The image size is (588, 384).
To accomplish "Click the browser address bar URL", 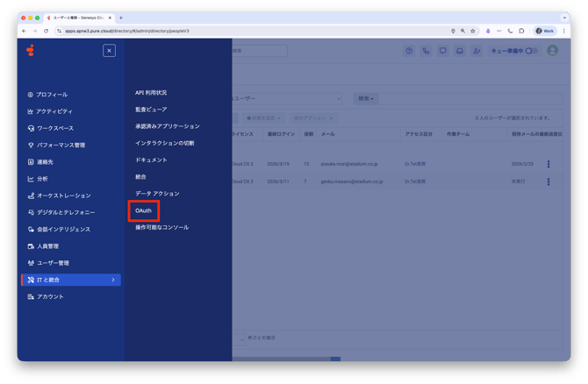I will 126,31.
